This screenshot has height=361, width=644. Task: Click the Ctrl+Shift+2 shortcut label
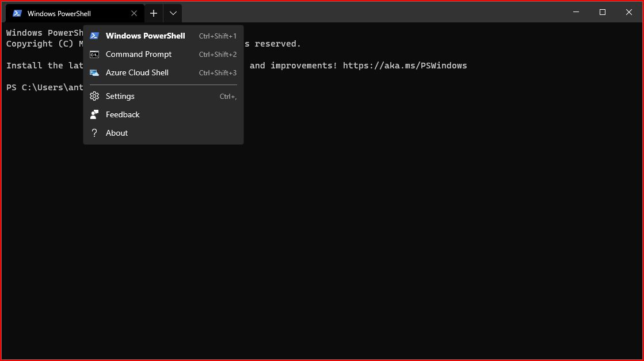click(218, 55)
